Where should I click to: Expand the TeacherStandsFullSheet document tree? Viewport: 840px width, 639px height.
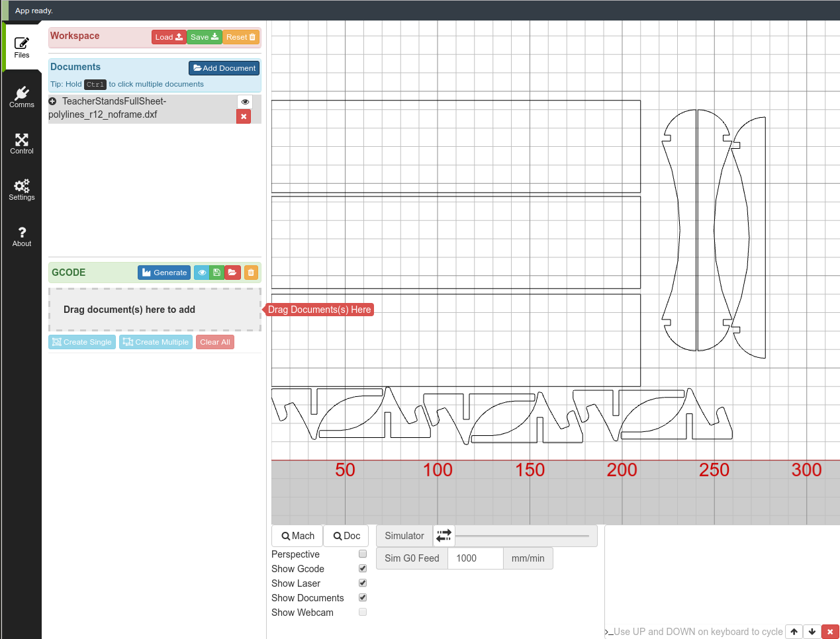53,101
